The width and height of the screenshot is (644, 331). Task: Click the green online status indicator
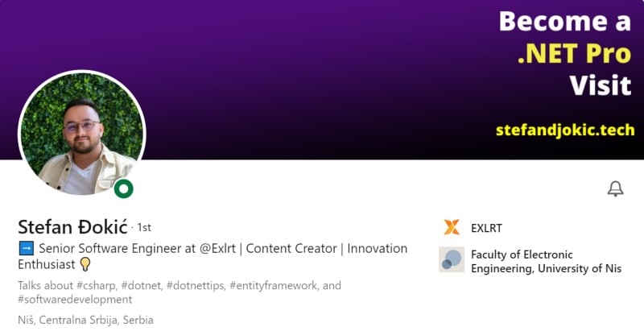pyautogui.click(x=123, y=189)
